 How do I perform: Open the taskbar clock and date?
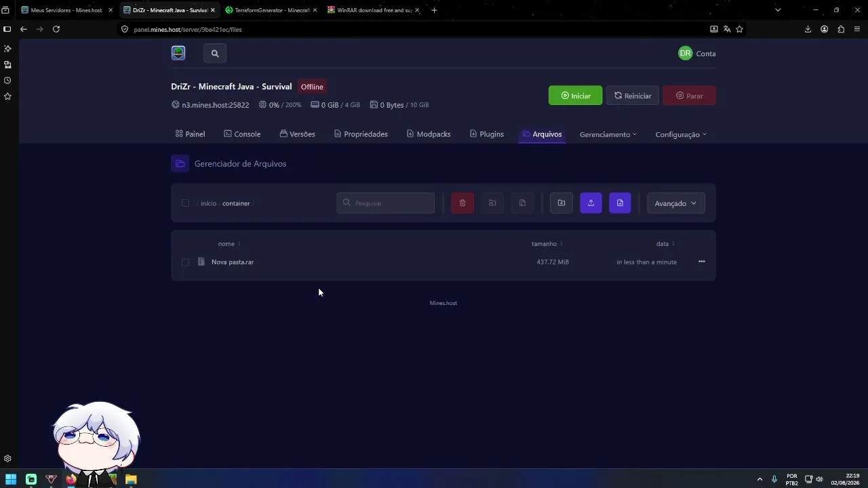(x=845, y=479)
